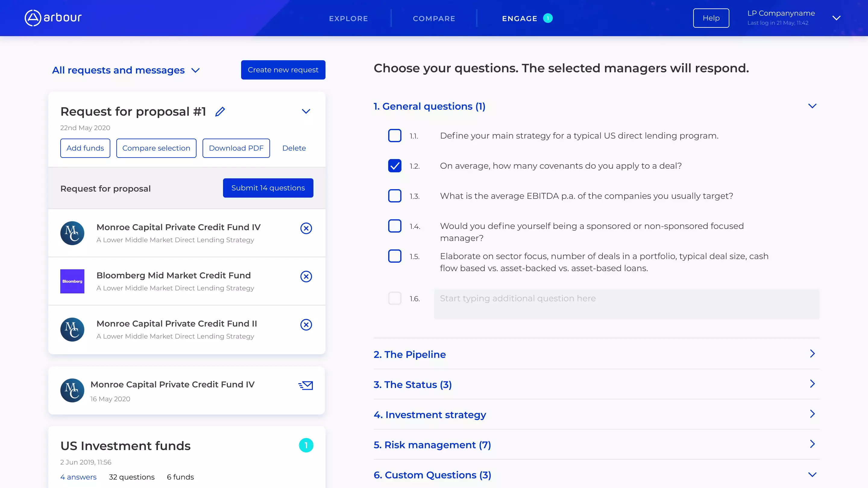Click the Monroe Capital Fund IV logo

[72, 233]
